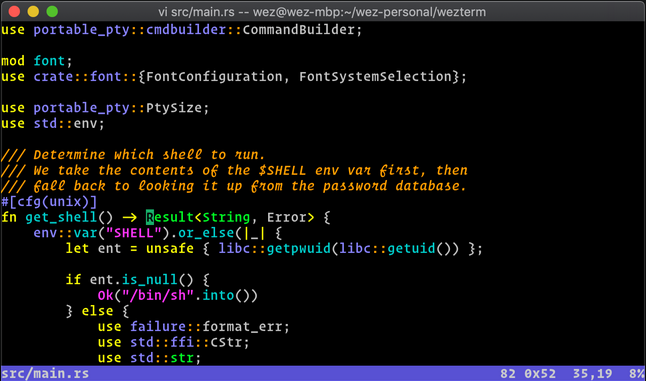Click 'cmdbuilder' in the first line

[186, 30]
